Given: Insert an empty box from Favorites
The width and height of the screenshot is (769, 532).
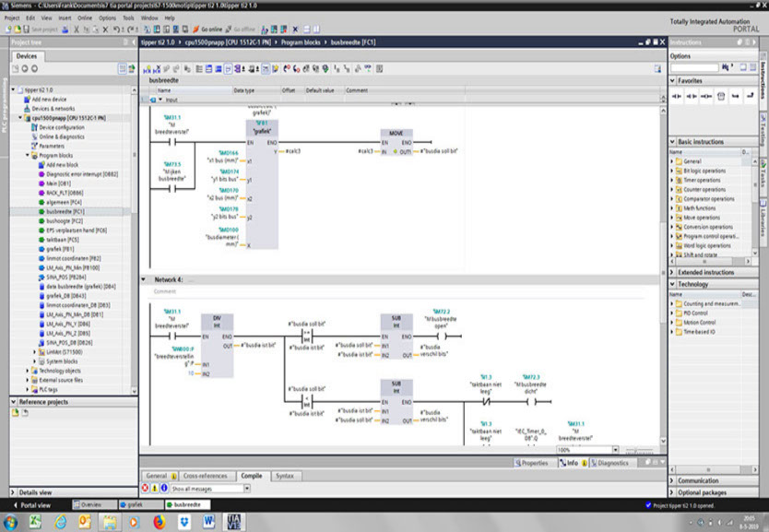Looking at the screenshot, I should [x=721, y=96].
